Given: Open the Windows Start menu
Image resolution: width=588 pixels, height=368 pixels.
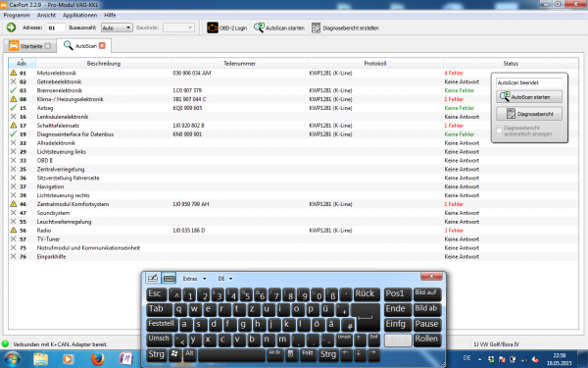Looking at the screenshot, I should pos(12,359).
